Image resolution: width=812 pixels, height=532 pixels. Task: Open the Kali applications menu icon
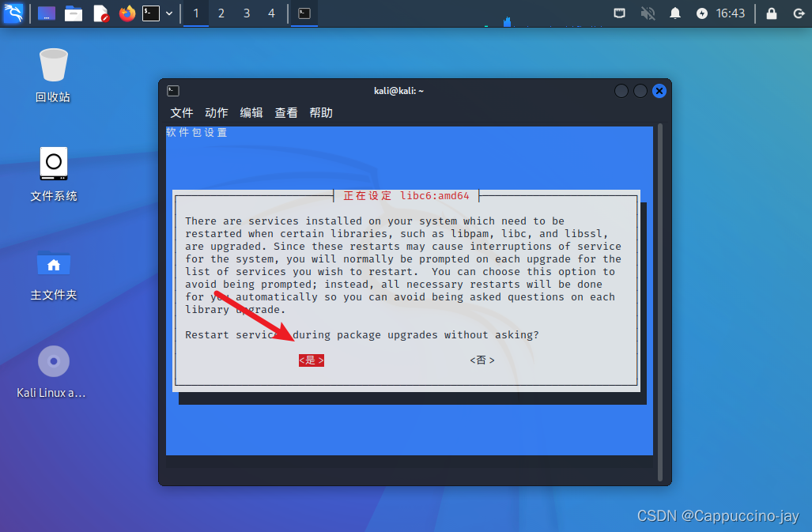coord(13,13)
